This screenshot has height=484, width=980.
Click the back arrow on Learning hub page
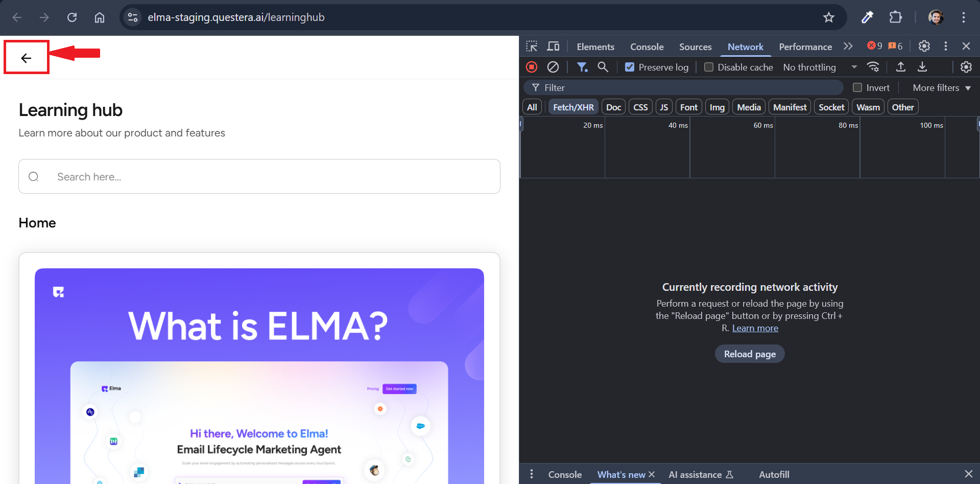pos(26,58)
